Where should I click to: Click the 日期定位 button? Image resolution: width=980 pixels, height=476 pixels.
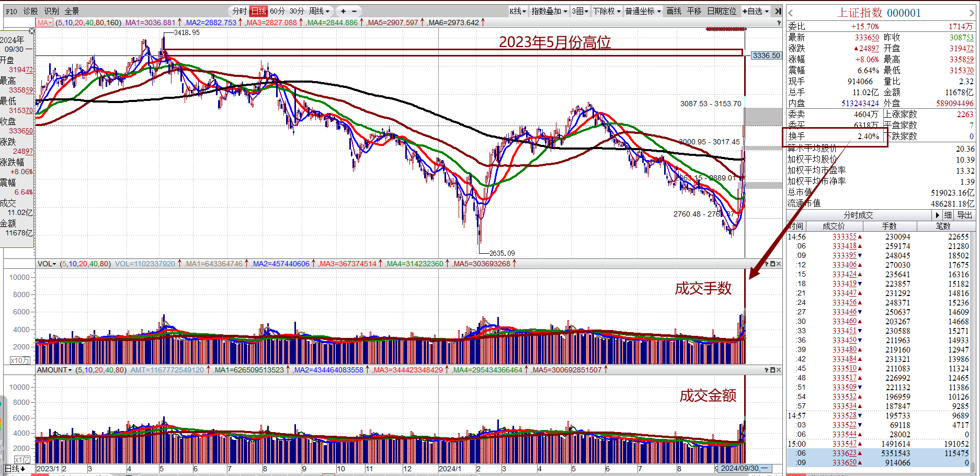pyautogui.click(x=722, y=11)
